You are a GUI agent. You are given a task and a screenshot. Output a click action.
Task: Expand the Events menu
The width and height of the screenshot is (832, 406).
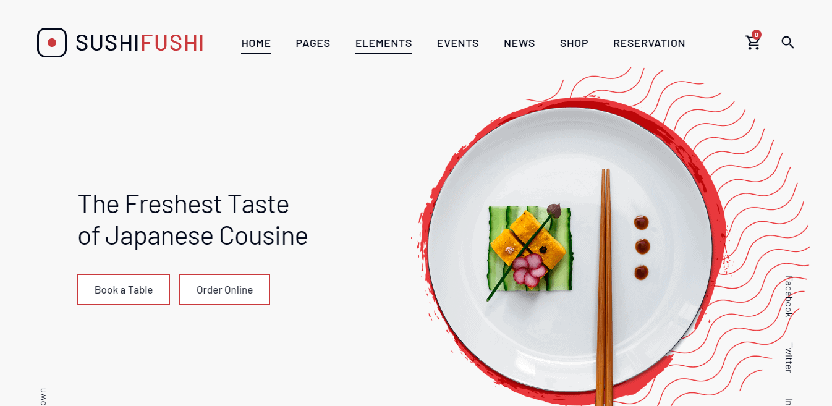click(458, 44)
